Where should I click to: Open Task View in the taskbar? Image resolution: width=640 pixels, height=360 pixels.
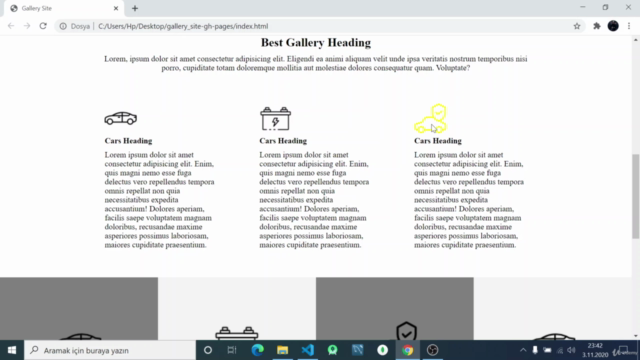point(232,350)
